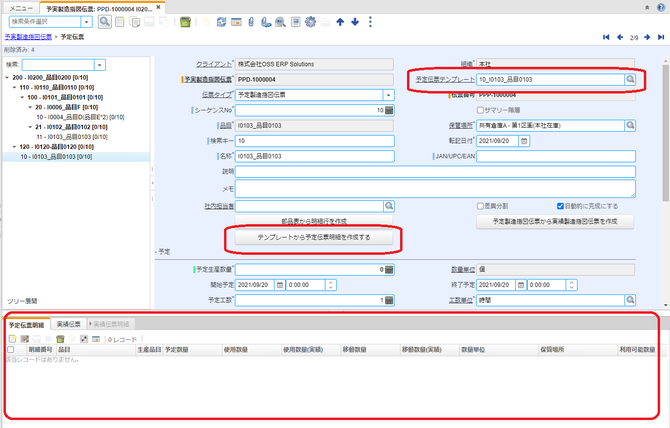This screenshot has height=428, width=670.
Task: Toggle the サマリー階層 checkbox
Action: 480,110
